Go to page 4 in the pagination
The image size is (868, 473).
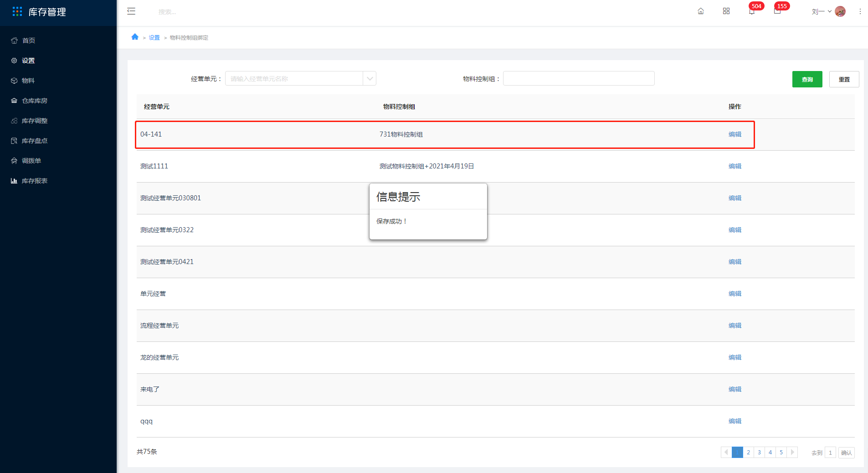click(770, 452)
